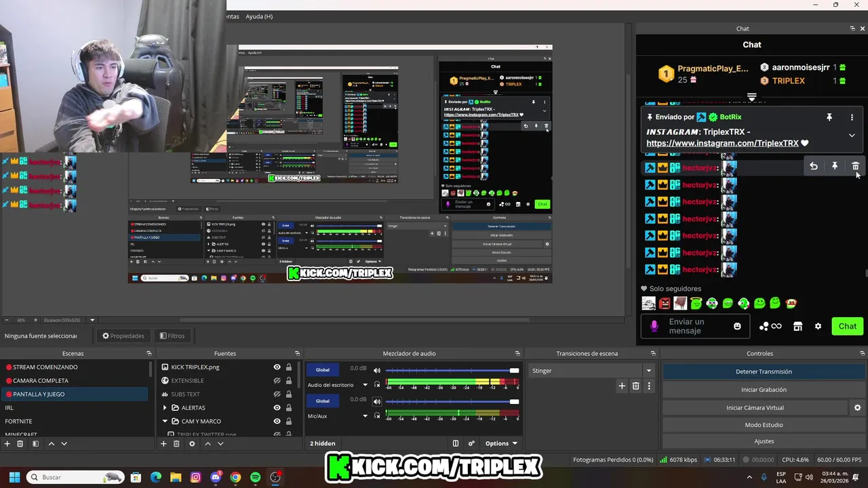Image resolution: width=868 pixels, height=488 pixels.
Task: Mute Mic/Aux speaker
Action: click(377, 401)
